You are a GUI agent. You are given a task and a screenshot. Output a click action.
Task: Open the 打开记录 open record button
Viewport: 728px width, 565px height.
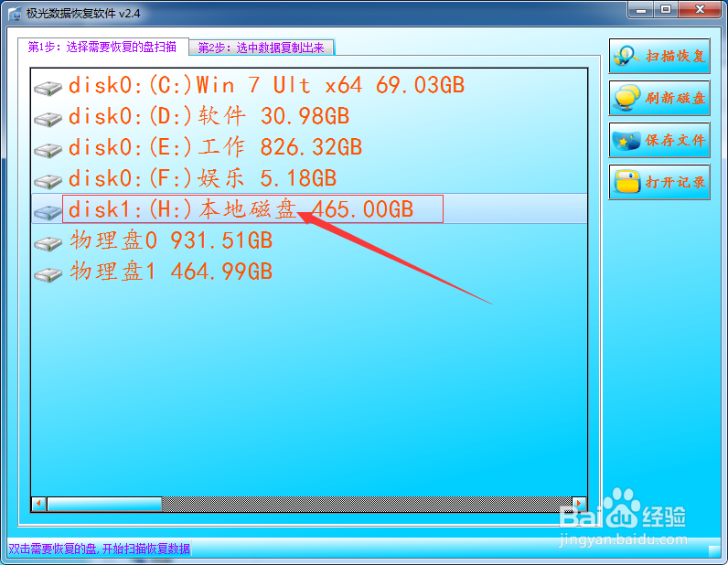659,182
